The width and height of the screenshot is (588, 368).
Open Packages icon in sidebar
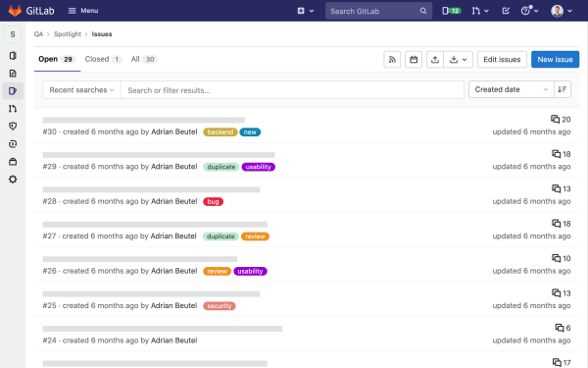[13, 162]
